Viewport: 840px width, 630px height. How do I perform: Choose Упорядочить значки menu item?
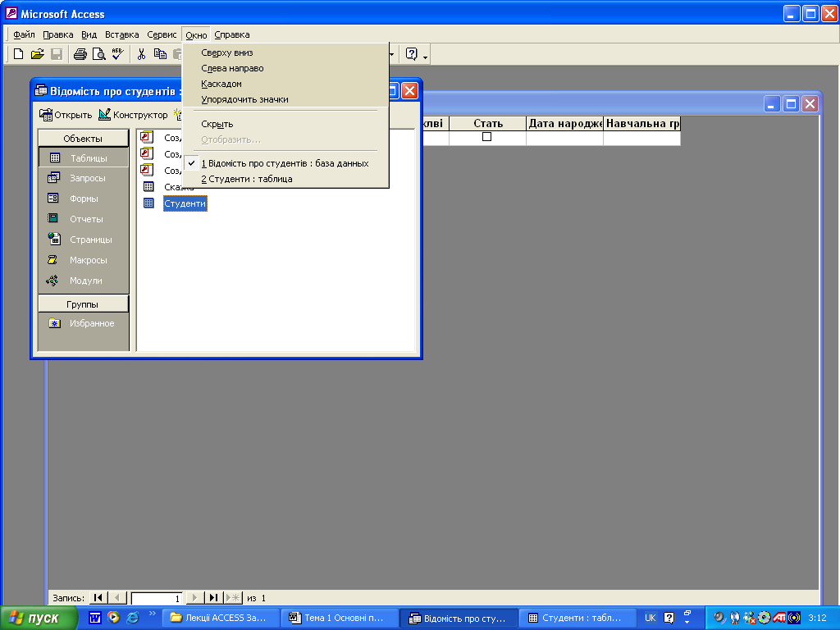pos(285,99)
